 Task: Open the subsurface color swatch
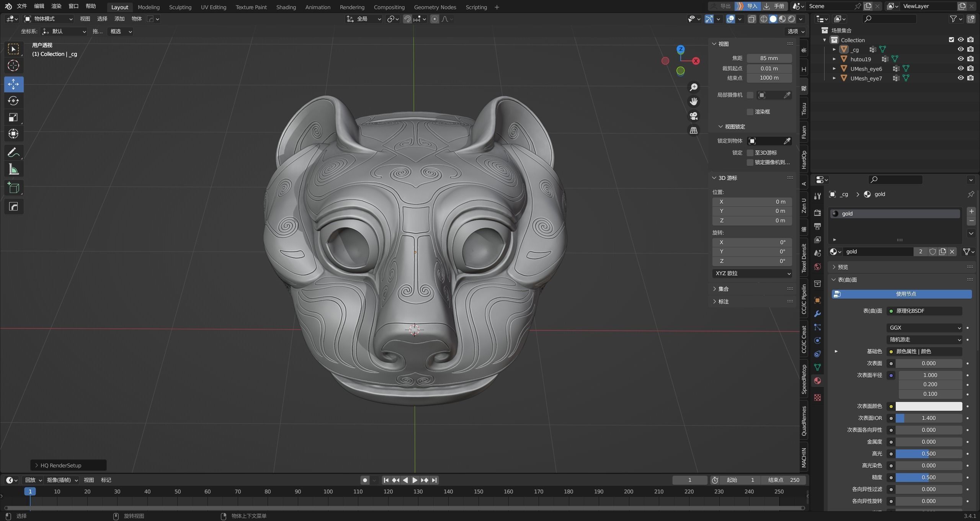(928, 406)
